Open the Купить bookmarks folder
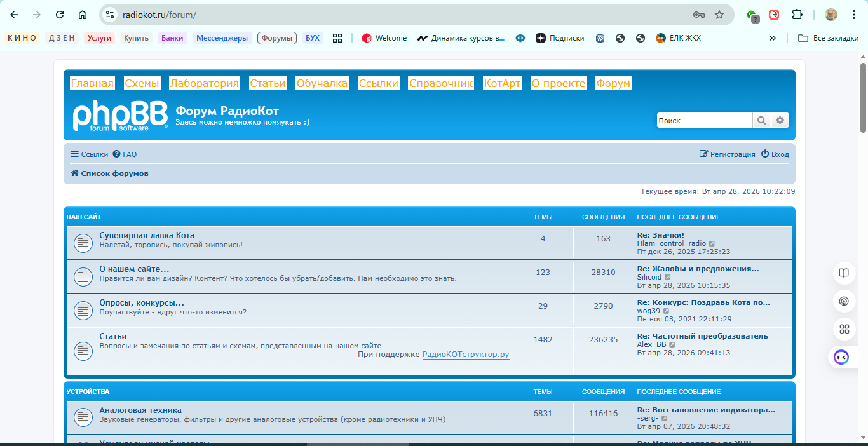 [137, 38]
